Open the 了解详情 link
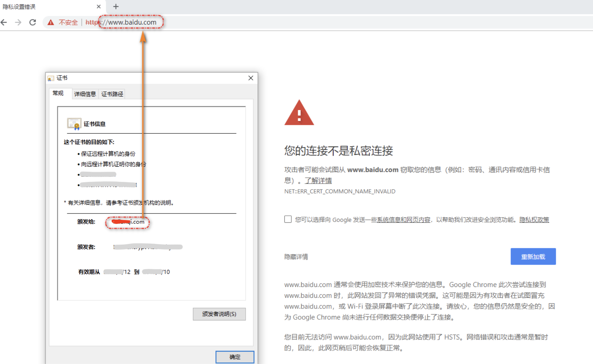 point(318,181)
